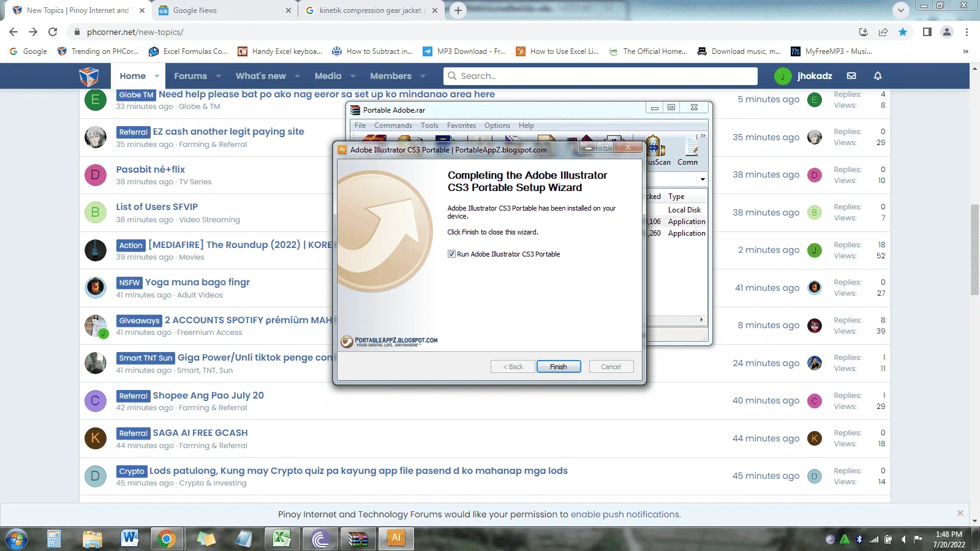Click the Comment toolbar icon in WinRAR
This screenshot has width=980, height=551.
pos(689,151)
